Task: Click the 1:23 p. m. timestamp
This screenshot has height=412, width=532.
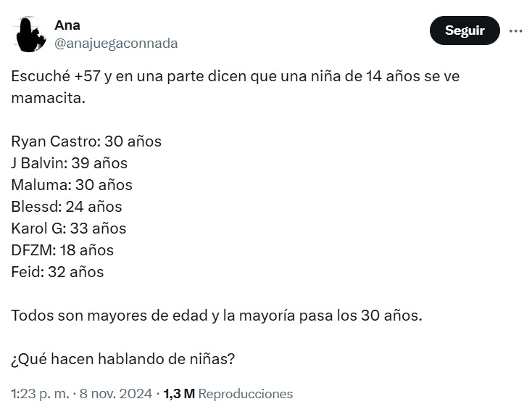Action: (40, 394)
